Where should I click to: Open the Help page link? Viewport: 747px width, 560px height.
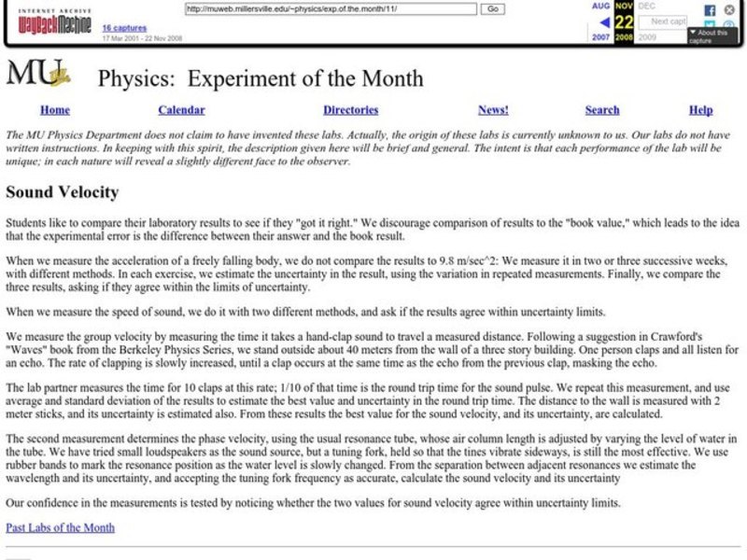(699, 109)
